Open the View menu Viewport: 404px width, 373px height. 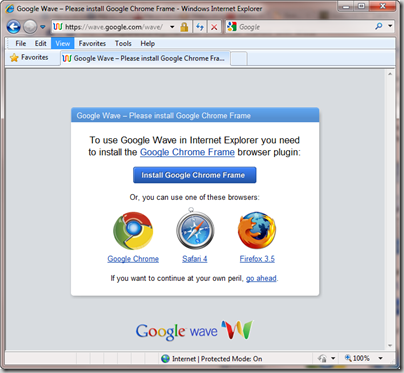tap(63, 43)
